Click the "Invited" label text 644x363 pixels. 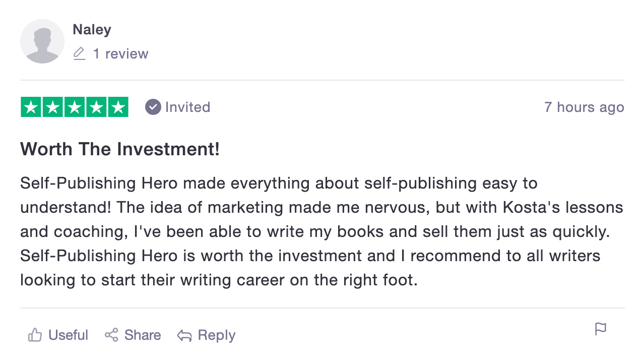[x=187, y=107]
